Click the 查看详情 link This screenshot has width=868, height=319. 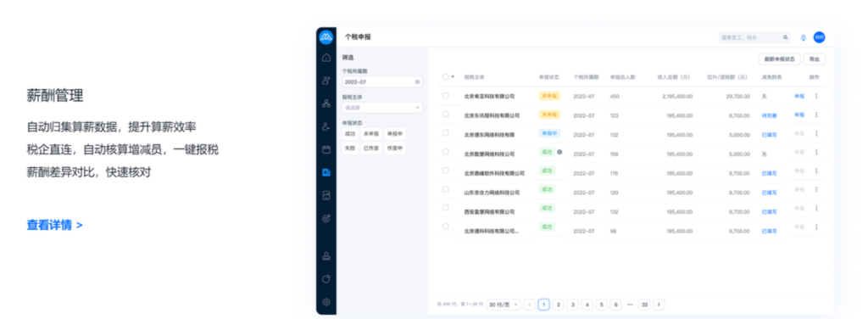55,226
